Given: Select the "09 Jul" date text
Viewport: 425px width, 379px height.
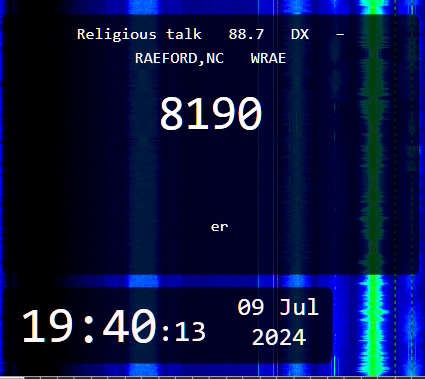Looking at the screenshot, I should [x=278, y=307].
